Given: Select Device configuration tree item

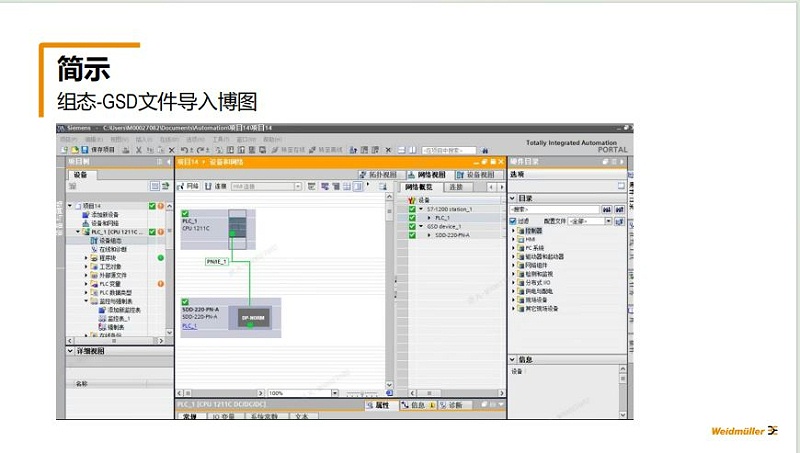Looking at the screenshot, I should (107, 240).
